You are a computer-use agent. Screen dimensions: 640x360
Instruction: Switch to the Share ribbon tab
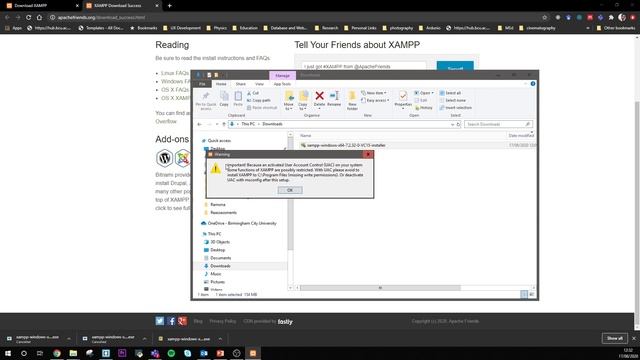coord(240,84)
